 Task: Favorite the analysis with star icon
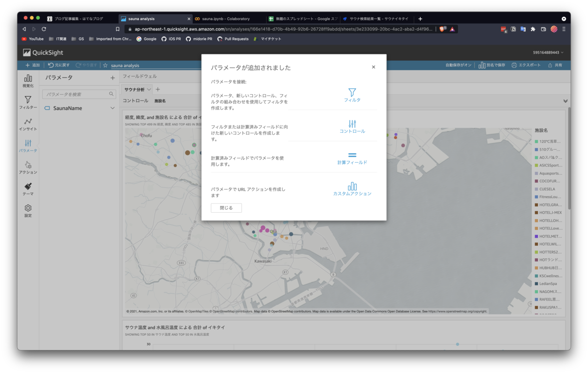coord(105,65)
